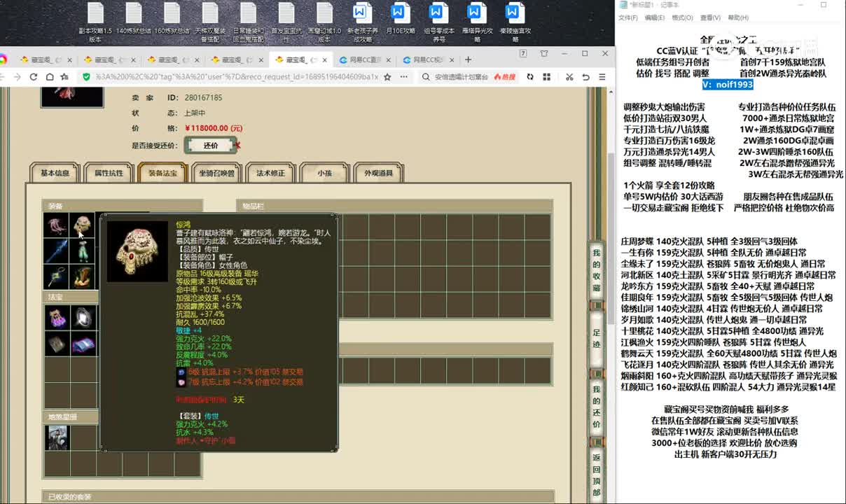
Task: Open Notepad 文件(F) menu
Action: pyautogui.click(x=628, y=17)
